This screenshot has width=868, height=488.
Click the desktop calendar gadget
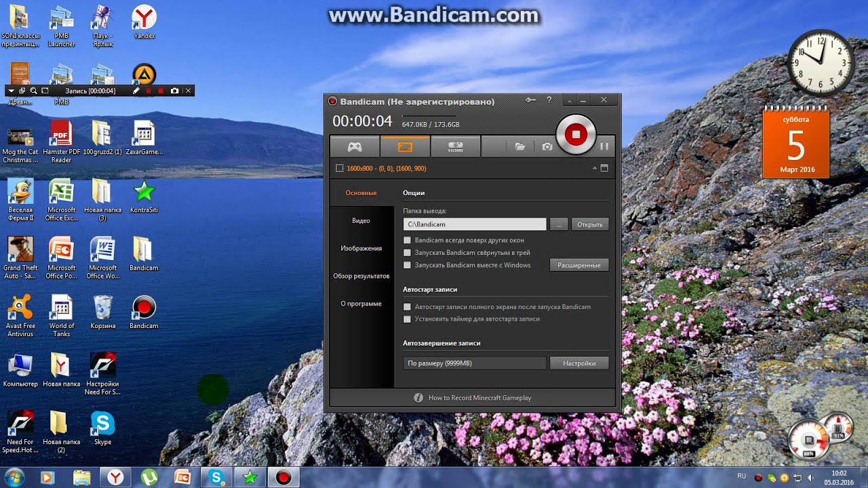796,142
